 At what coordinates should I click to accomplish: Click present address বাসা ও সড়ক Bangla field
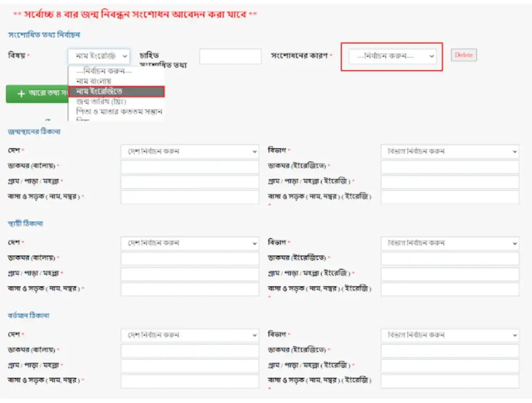point(190,381)
